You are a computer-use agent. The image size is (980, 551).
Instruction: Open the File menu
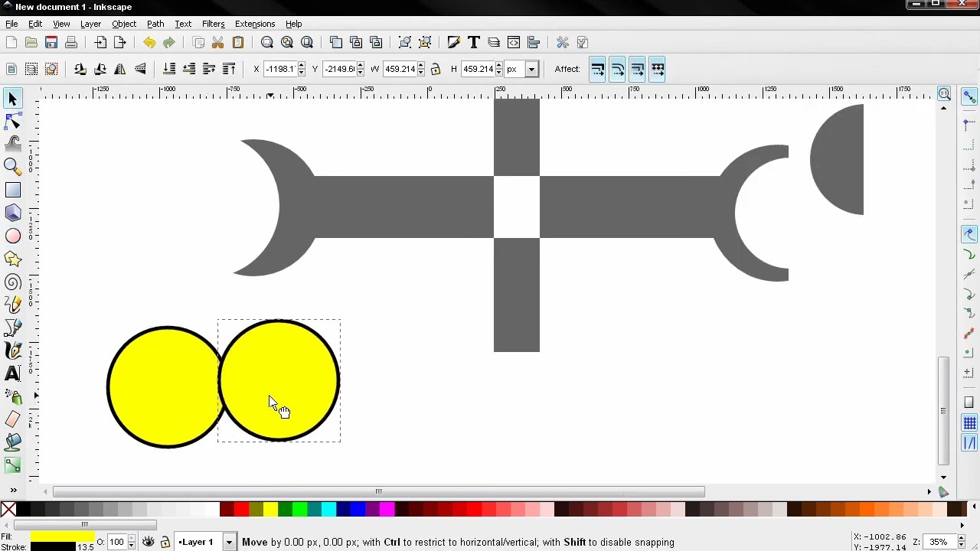pyautogui.click(x=11, y=24)
